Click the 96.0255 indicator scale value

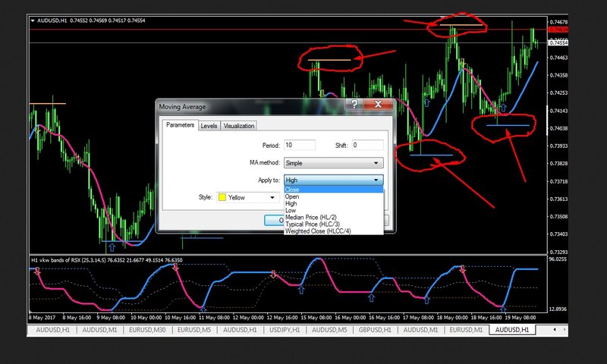[558, 259]
